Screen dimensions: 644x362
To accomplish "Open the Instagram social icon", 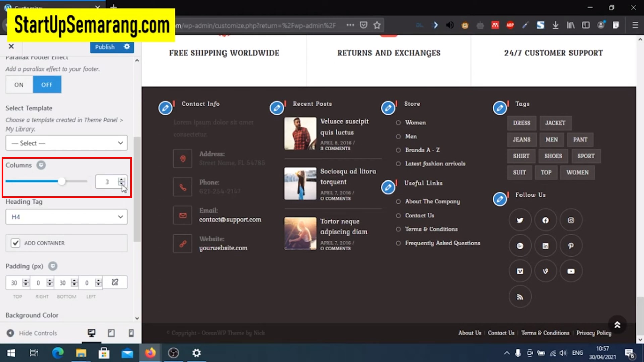I will [571, 220].
